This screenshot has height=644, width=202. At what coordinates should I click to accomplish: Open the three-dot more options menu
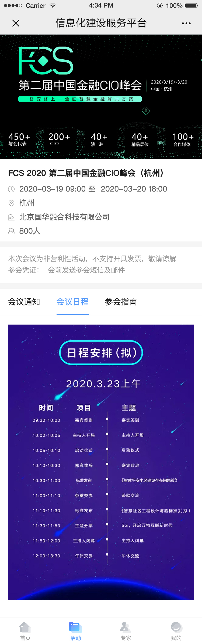(186, 23)
